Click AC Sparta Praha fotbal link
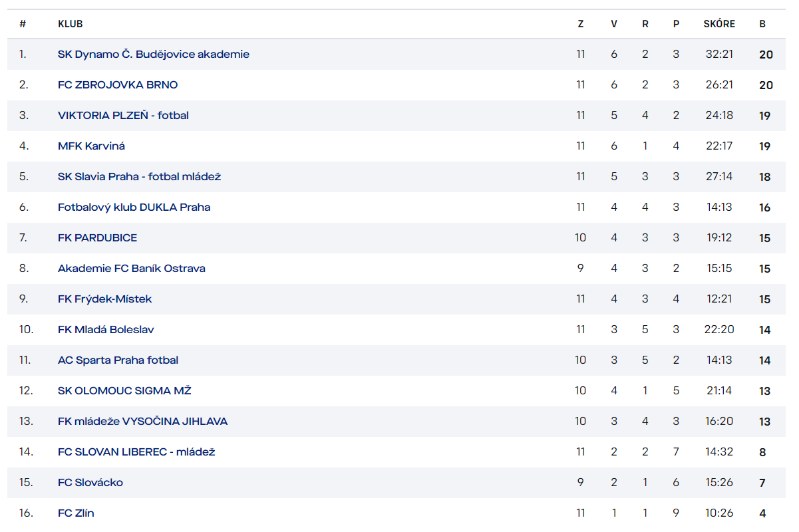Screen dimensions: 799x532 pyautogui.click(x=118, y=360)
